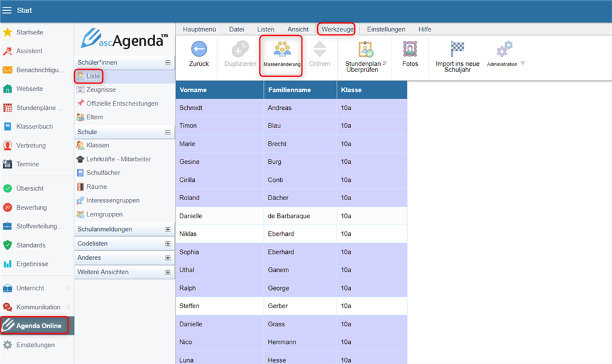The height and width of the screenshot is (364, 612).
Task: Click the Webseite house icon
Action: click(x=8, y=89)
